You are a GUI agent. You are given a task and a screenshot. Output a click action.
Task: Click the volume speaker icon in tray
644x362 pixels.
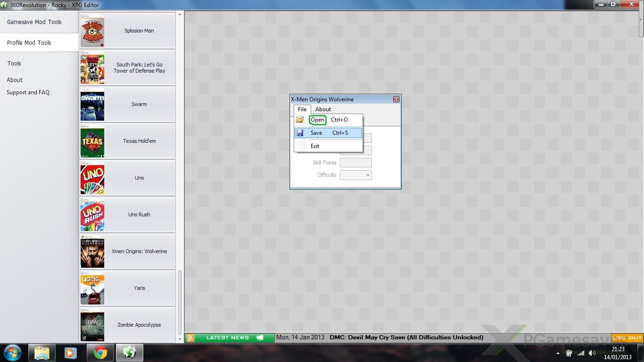pyautogui.click(x=592, y=353)
